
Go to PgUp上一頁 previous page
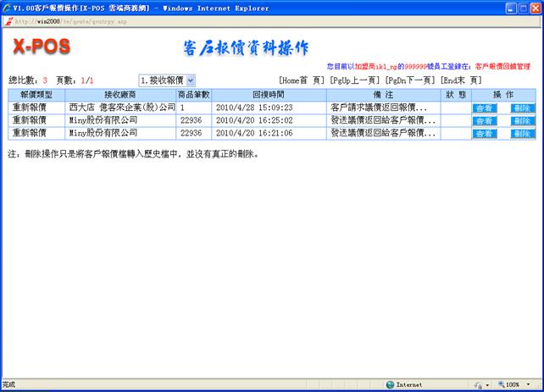click(354, 80)
